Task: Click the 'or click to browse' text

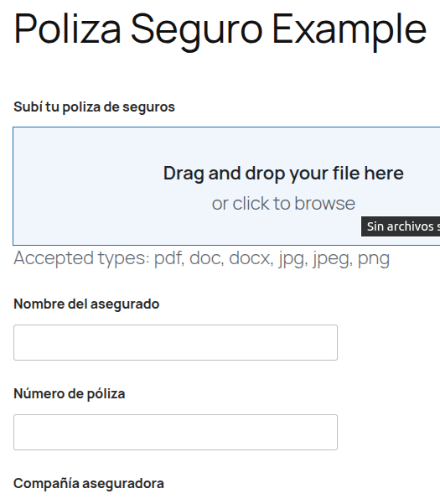Action: pyautogui.click(x=283, y=204)
